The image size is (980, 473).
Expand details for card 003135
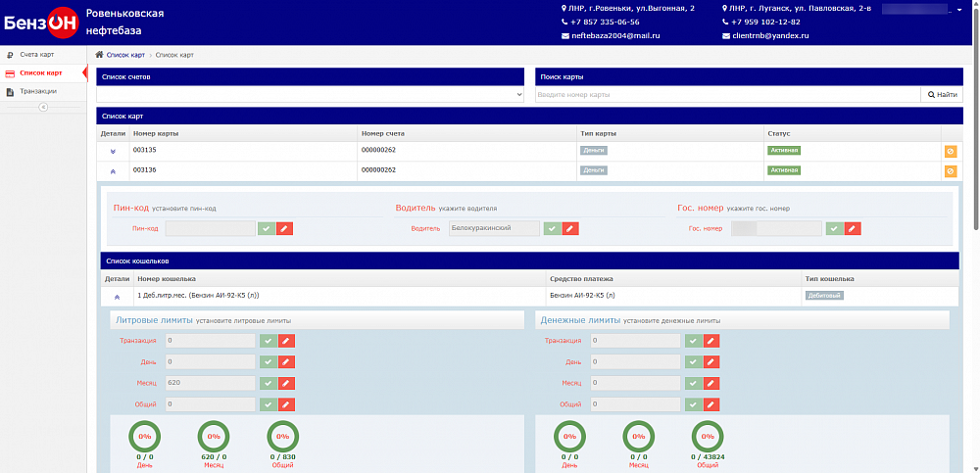tap(113, 151)
